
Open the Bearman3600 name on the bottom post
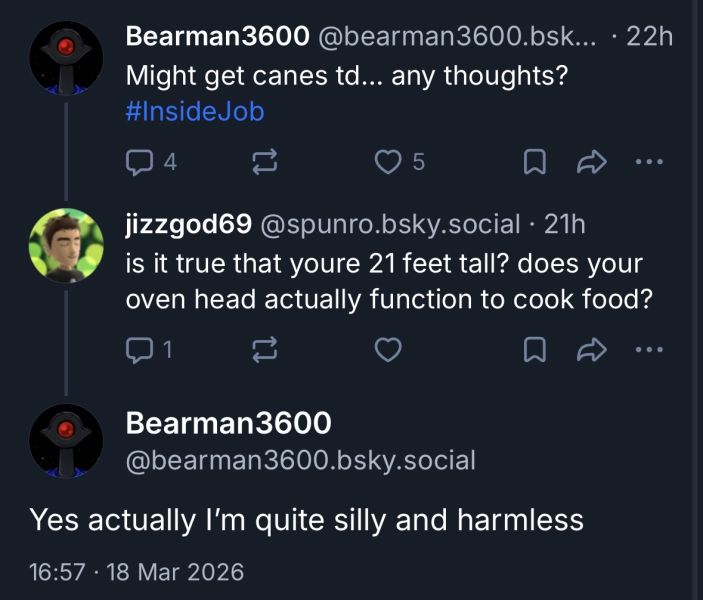[x=229, y=423]
